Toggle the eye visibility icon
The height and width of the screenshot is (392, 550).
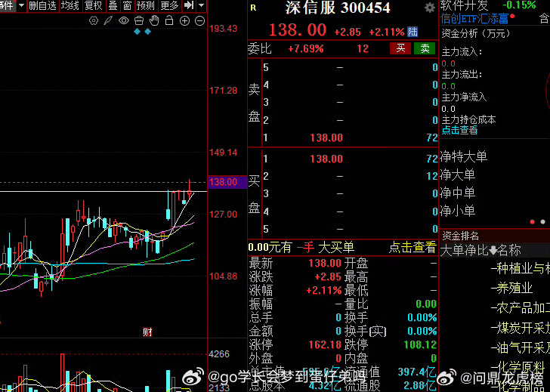(x=123, y=20)
